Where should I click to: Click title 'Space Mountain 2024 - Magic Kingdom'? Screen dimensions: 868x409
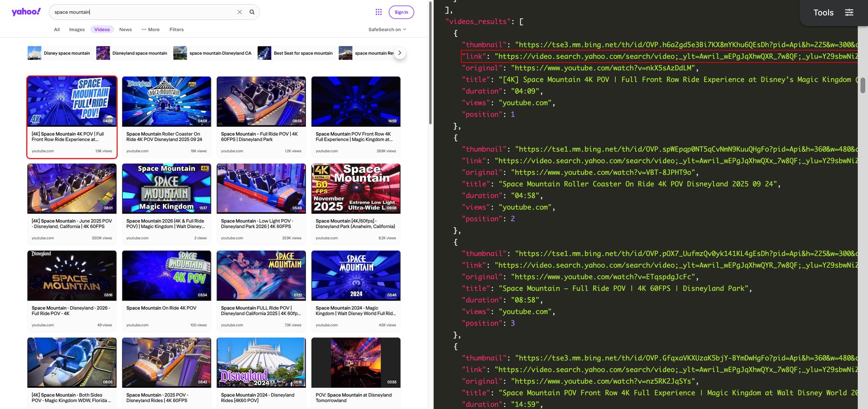[x=355, y=311]
